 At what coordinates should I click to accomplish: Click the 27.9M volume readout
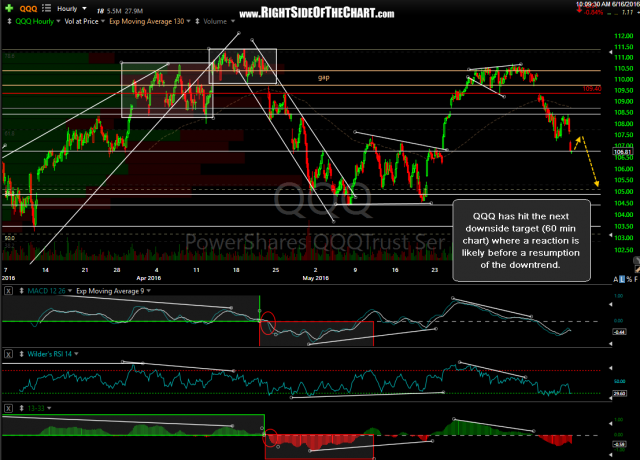tap(134, 11)
